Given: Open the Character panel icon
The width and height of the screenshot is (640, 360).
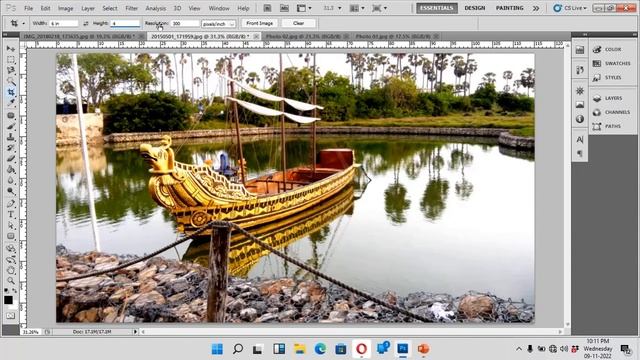Looking at the screenshot, I should point(580,140).
